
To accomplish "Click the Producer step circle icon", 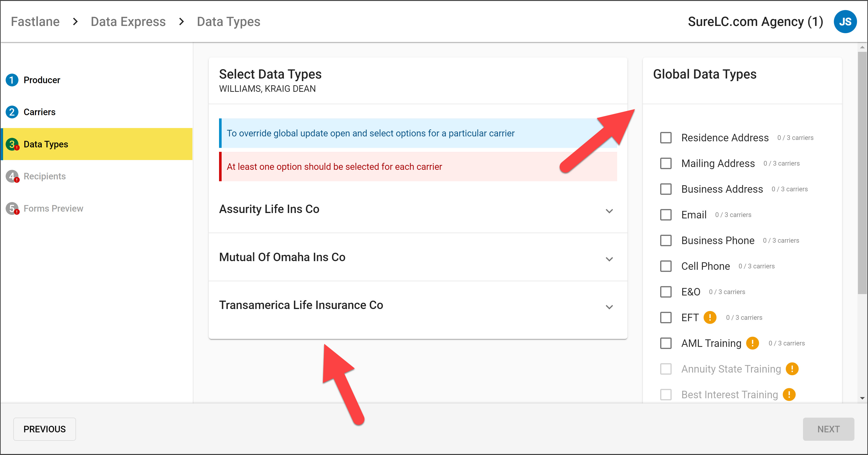I will (x=12, y=80).
